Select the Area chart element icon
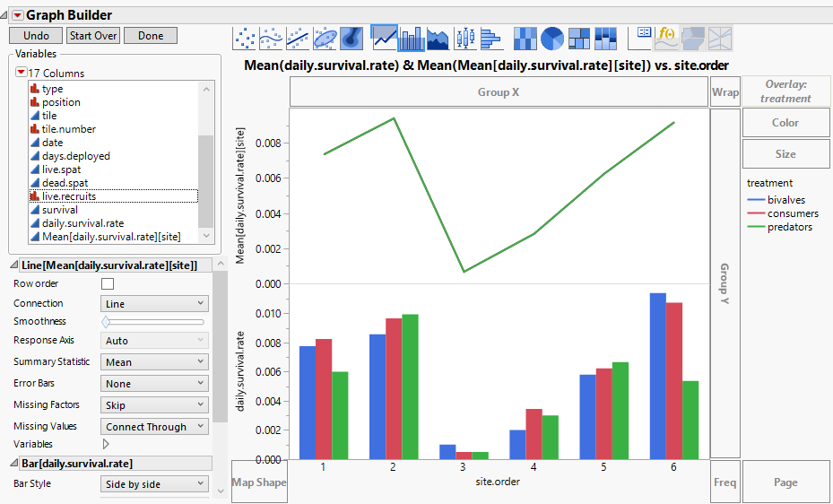The image size is (833, 504). [438, 39]
